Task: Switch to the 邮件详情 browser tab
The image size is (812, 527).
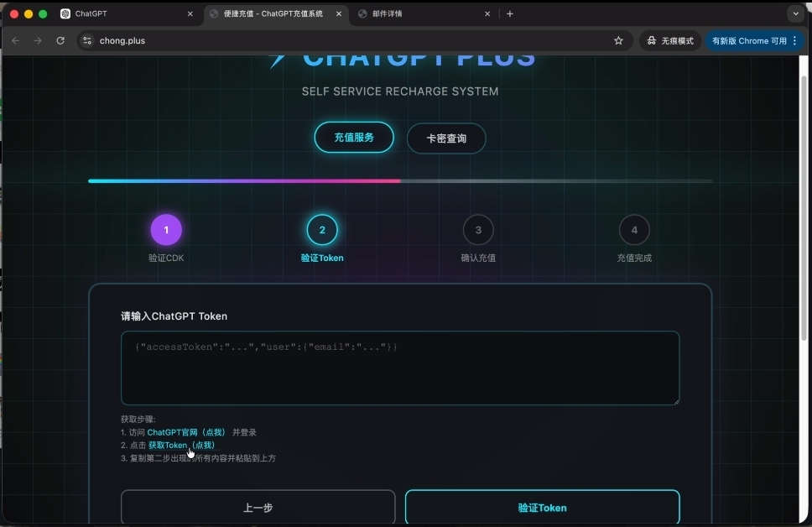Action: pyautogui.click(x=419, y=14)
